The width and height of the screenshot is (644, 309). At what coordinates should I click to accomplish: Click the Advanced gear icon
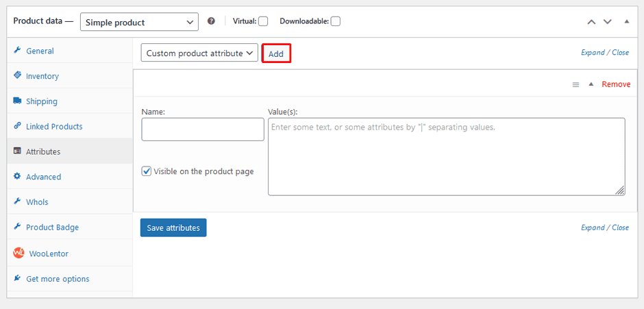coord(17,176)
